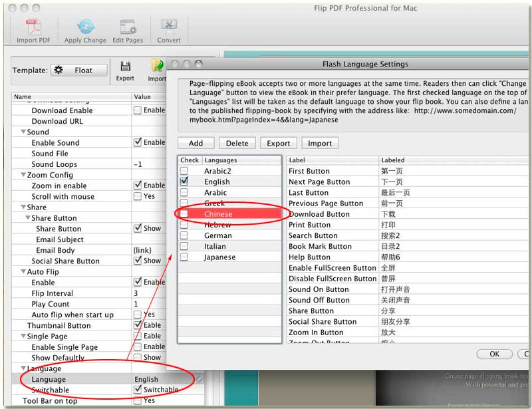Select the First Button label row

tap(409, 171)
